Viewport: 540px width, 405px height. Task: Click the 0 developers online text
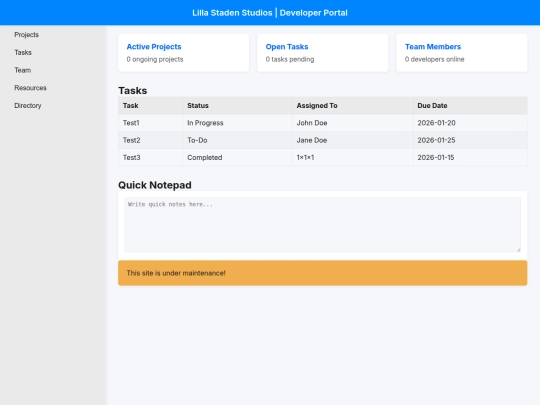coord(434,59)
